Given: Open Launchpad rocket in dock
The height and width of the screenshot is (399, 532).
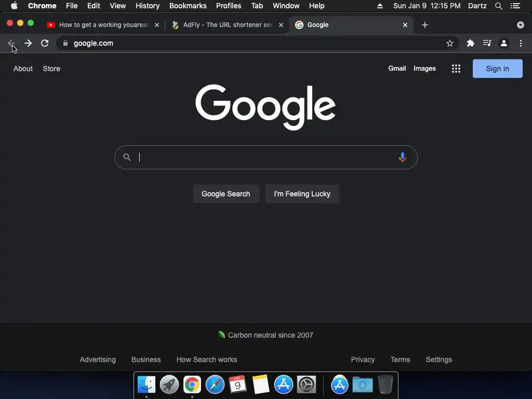Looking at the screenshot, I should (x=169, y=385).
